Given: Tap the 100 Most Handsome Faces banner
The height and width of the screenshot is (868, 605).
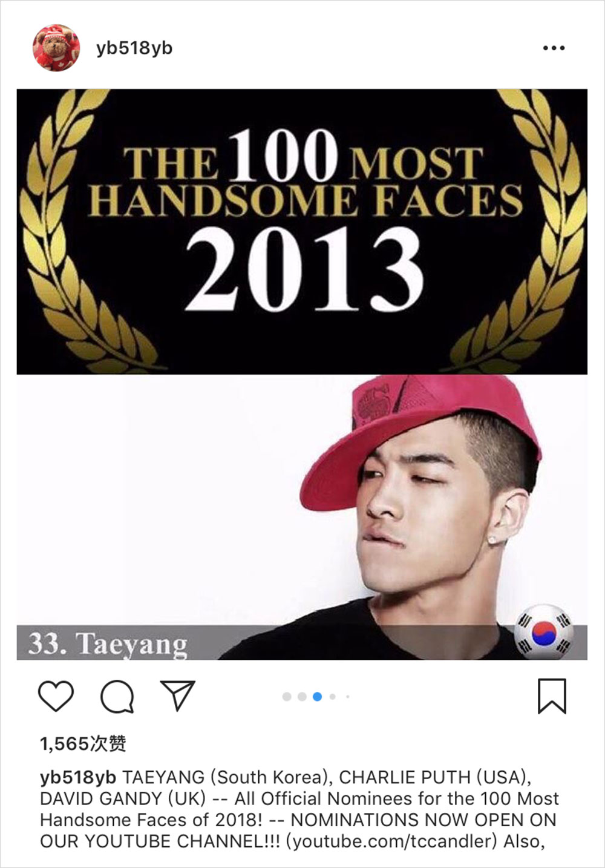Looking at the screenshot, I should pyautogui.click(x=302, y=231).
